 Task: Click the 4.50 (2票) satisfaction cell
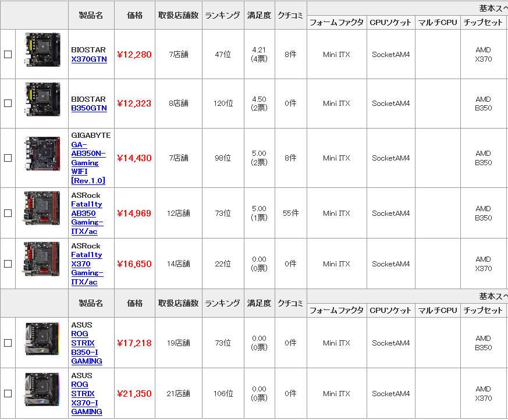[x=259, y=104]
